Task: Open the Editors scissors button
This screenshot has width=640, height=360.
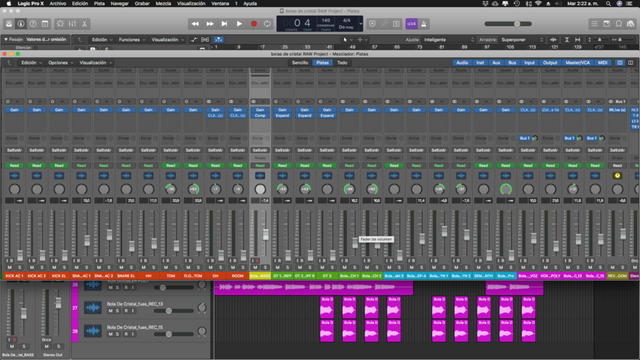Action: (x=84, y=24)
